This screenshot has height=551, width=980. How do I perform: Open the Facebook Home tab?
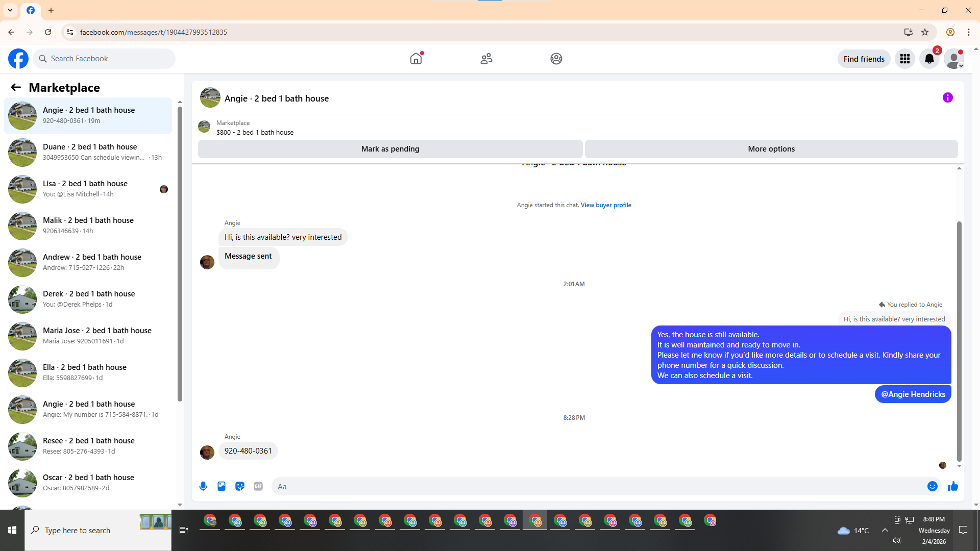tap(416, 59)
